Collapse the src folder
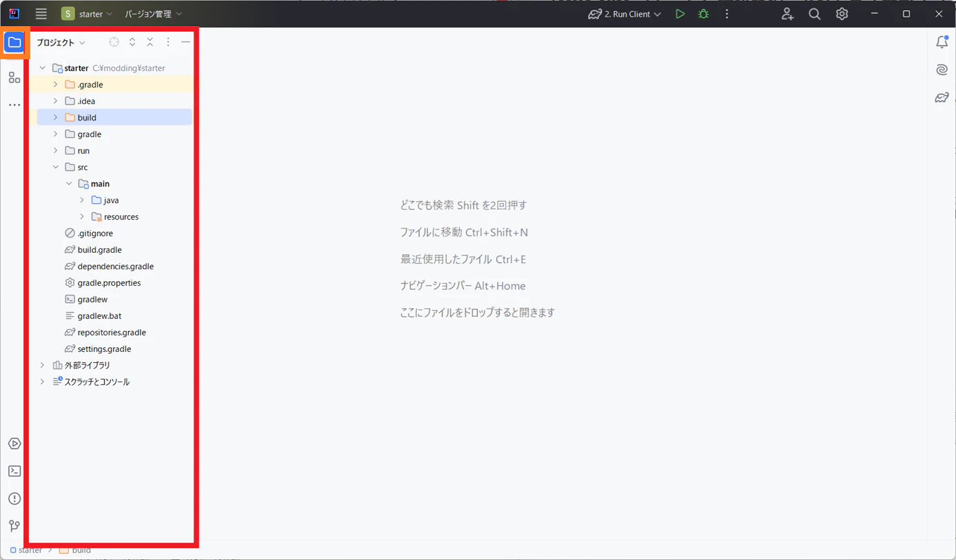The image size is (956, 560). coord(56,167)
